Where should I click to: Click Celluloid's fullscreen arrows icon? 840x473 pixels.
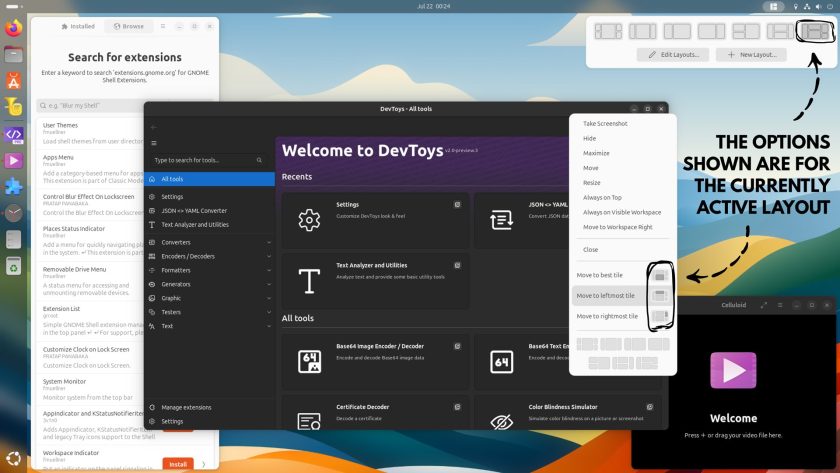[763, 305]
